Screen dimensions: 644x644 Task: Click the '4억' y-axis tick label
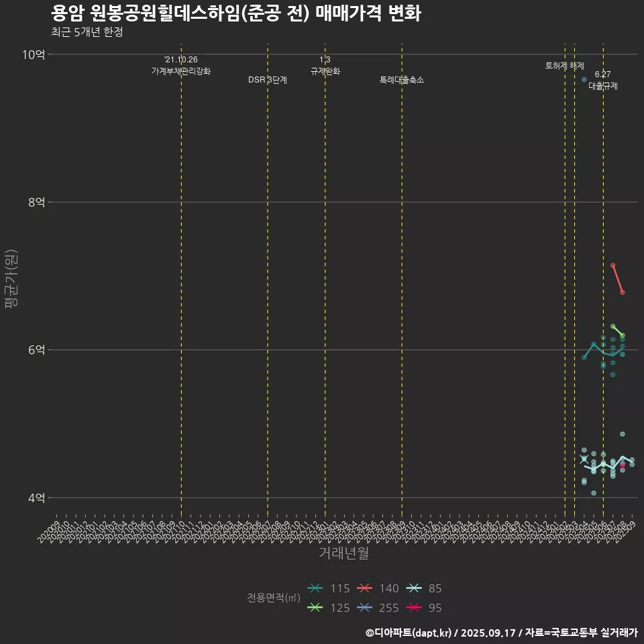(36, 498)
